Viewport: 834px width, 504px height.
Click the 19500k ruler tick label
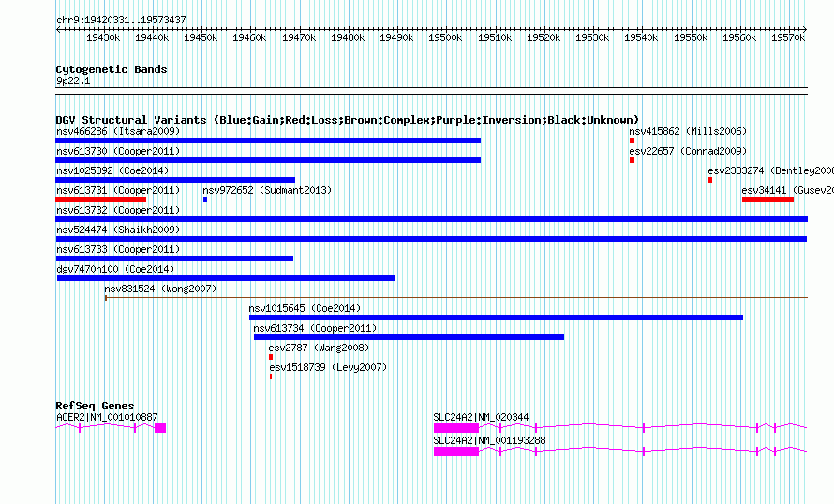[445, 37]
